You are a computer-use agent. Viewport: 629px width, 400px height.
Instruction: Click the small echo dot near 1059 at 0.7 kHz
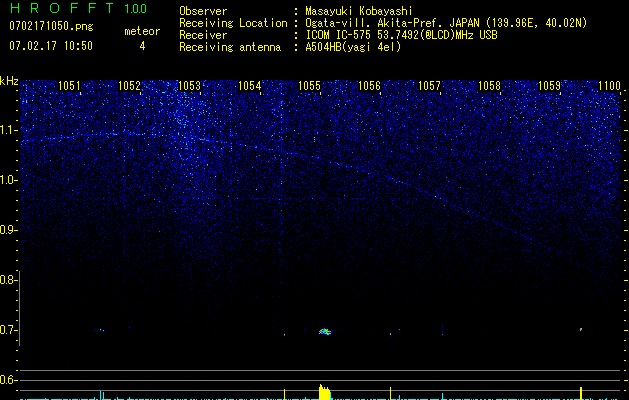(580, 330)
